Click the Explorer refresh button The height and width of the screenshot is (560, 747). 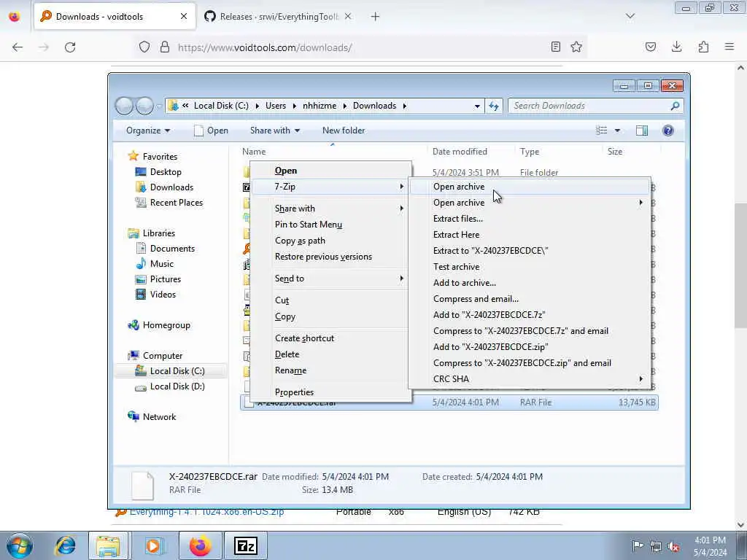click(x=494, y=106)
